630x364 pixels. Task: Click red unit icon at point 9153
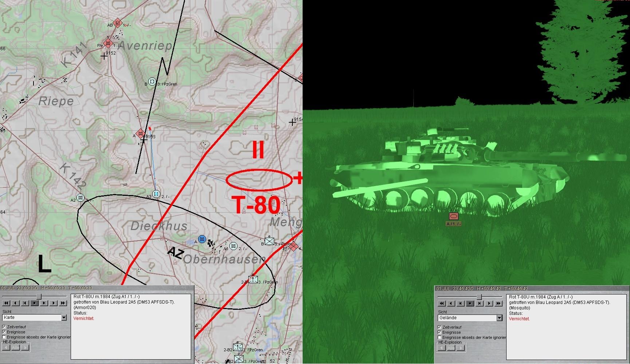pyautogui.click(x=141, y=134)
